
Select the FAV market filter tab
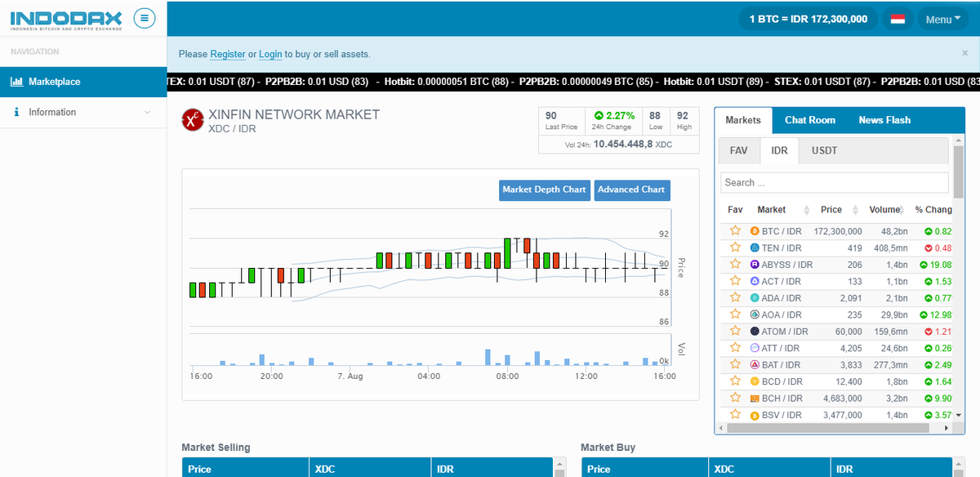pyautogui.click(x=738, y=151)
